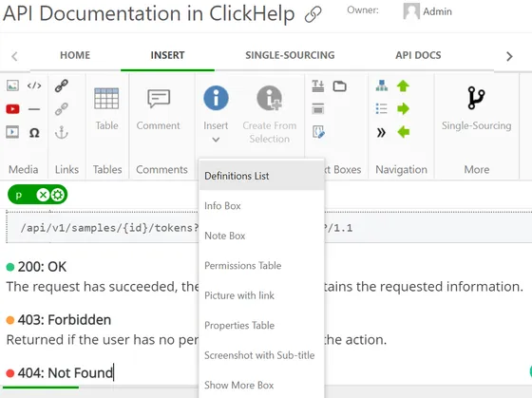Open Single-Sourcing branch icon

tap(476, 98)
